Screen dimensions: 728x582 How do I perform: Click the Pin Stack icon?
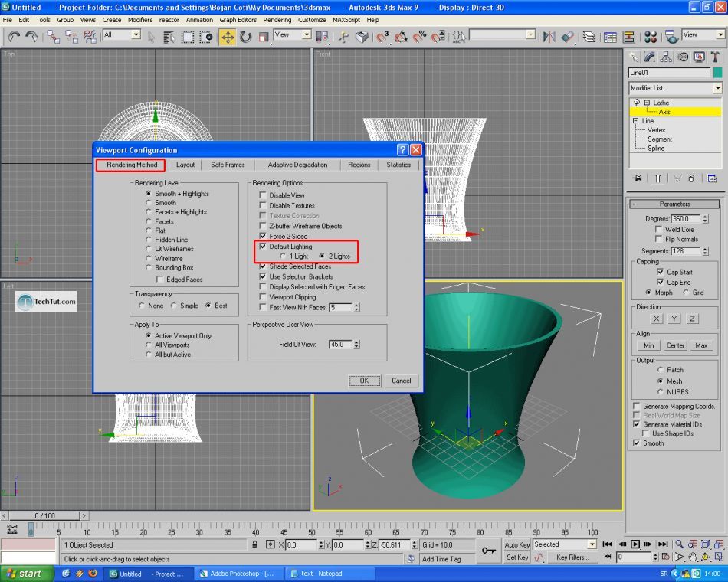tap(637, 178)
